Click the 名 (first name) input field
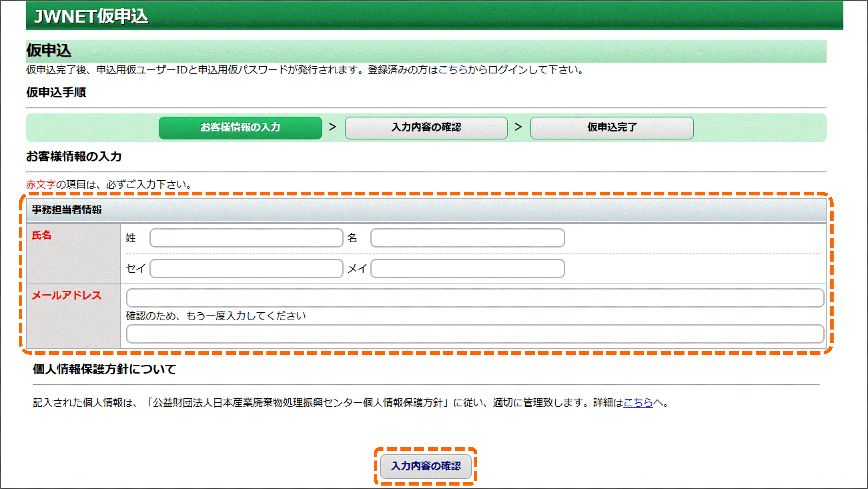Viewport: 868px width, 489px height. click(x=467, y=238)
